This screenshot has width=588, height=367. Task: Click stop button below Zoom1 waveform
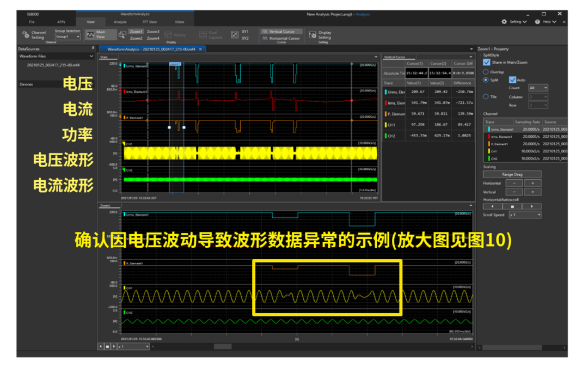coord(107,346)
